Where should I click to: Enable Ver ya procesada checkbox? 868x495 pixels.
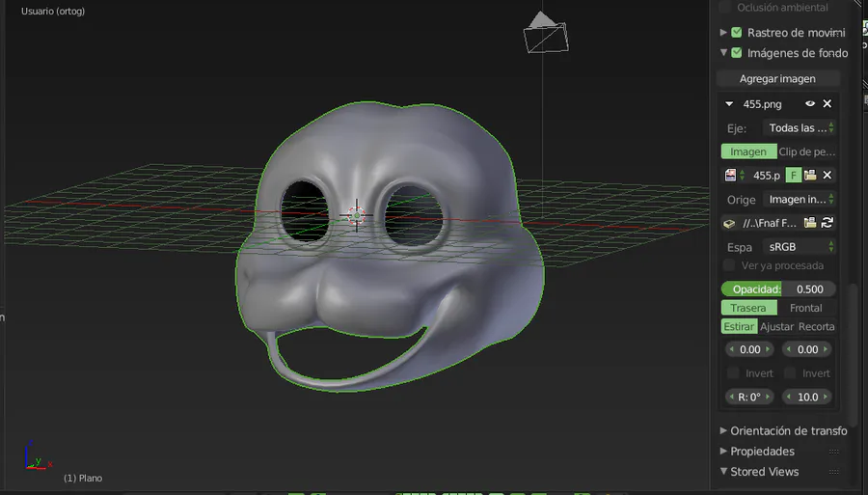729,265
